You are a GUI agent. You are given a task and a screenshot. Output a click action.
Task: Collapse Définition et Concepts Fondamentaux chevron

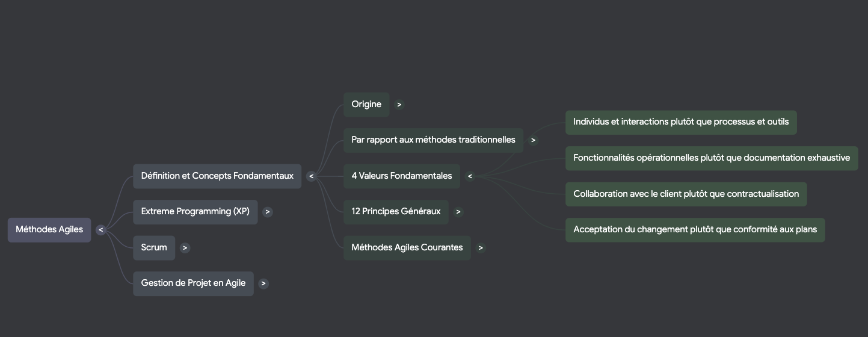311,176
